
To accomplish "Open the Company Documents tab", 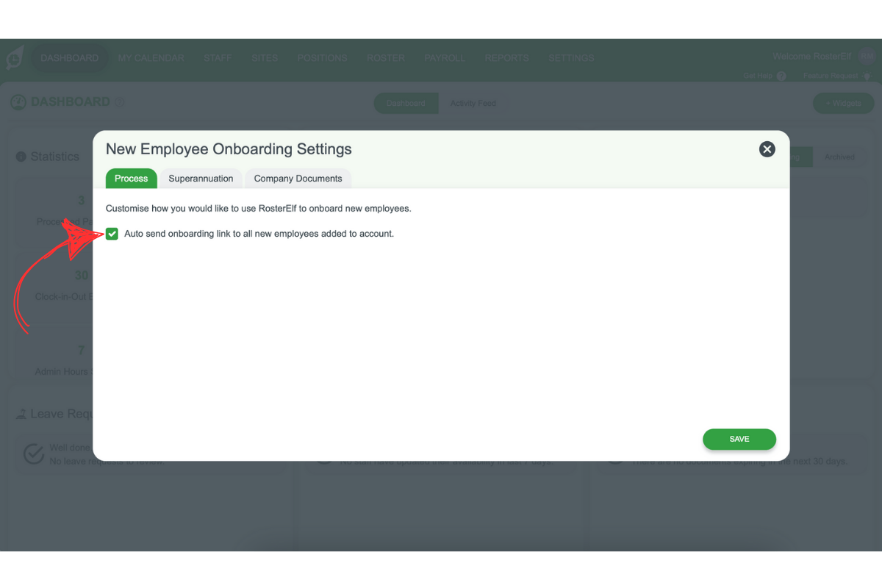I will [298, 179].
